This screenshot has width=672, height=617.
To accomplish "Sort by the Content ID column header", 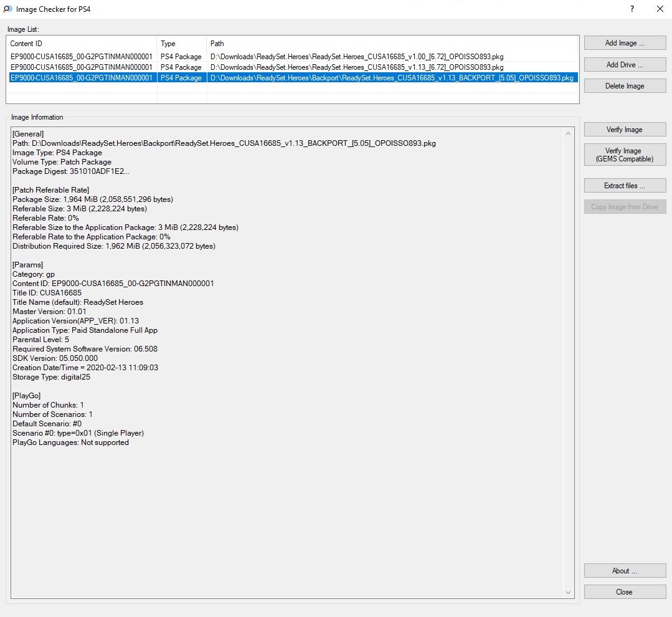I will (x=82, y=43).
